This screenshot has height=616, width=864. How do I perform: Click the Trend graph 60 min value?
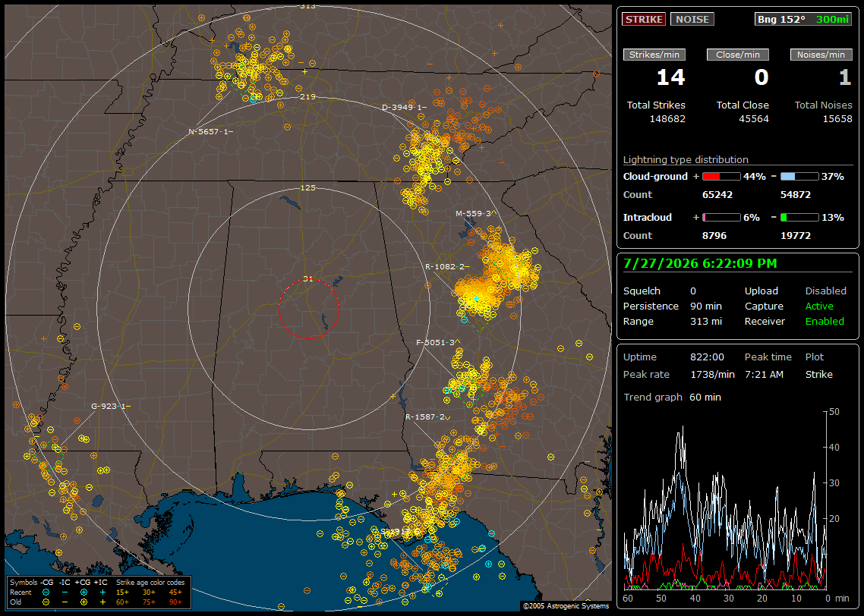705,398
